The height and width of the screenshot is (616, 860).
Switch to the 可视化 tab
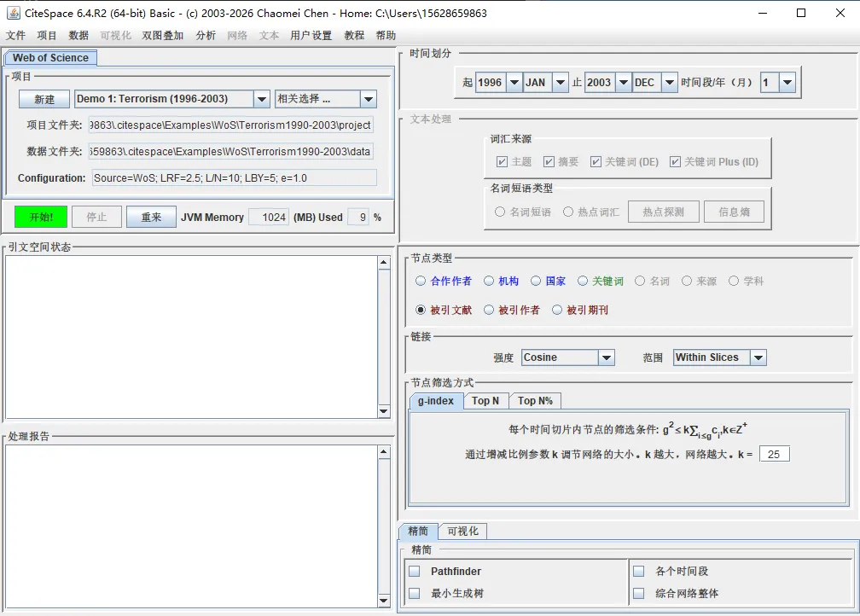[462, 531]
